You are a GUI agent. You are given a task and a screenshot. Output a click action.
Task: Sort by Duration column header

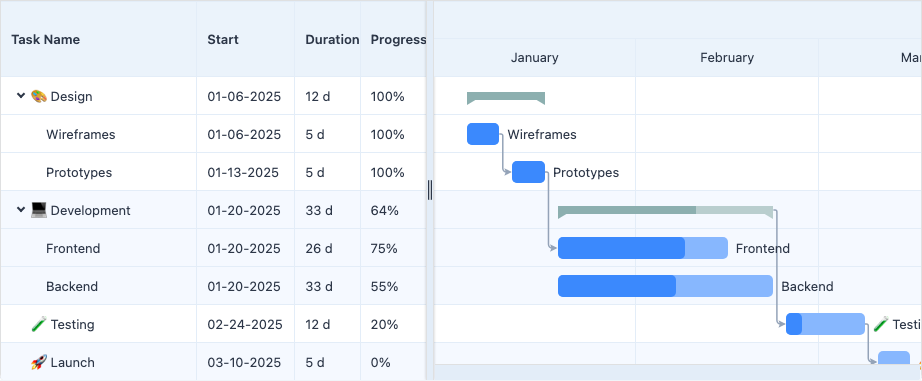point(328,39)
